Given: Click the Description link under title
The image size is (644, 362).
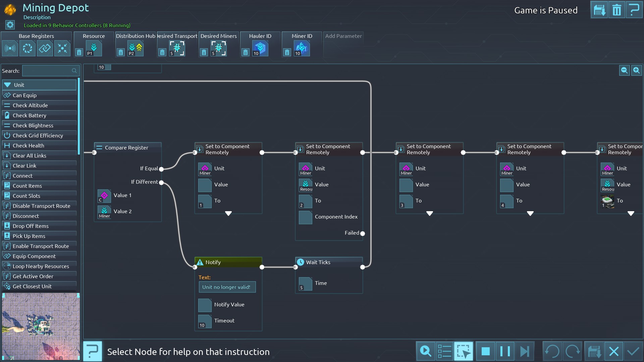Looking at the screenshot, I should tap(37, 17).
